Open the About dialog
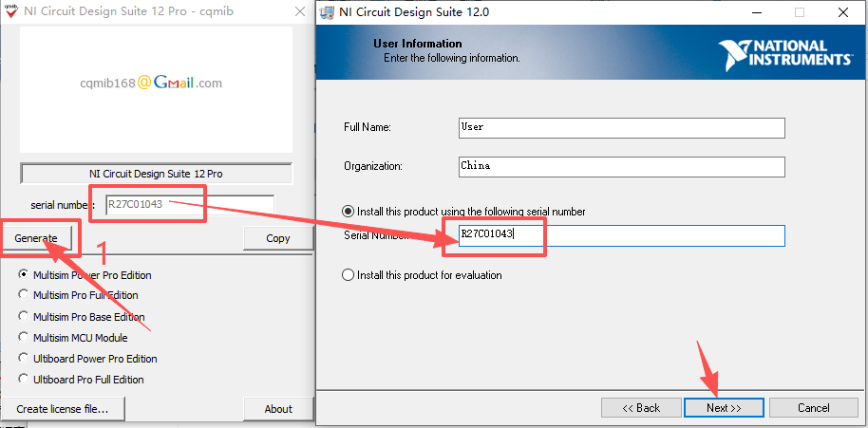 coord(278,409)
